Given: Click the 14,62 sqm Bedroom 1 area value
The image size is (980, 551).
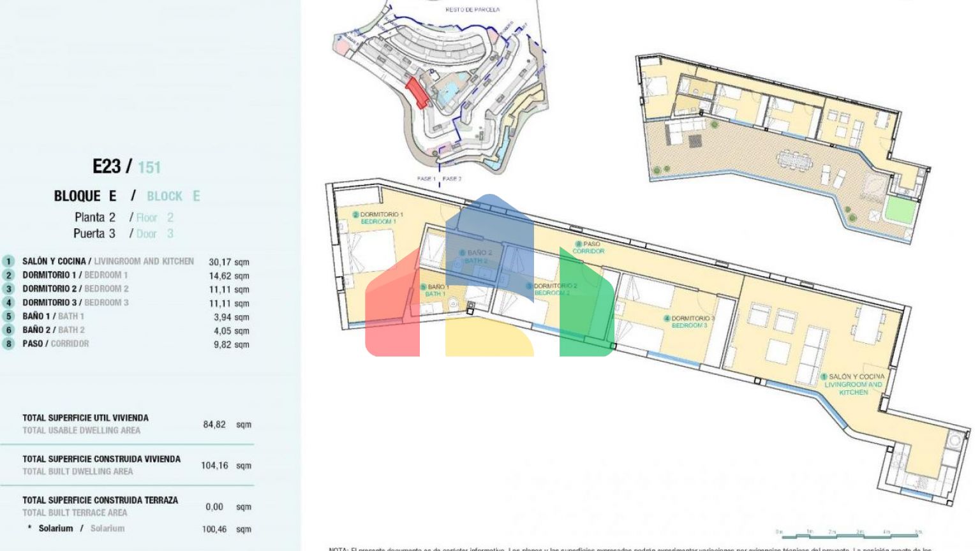Looking at the screenshot, I should coord(229,276).
